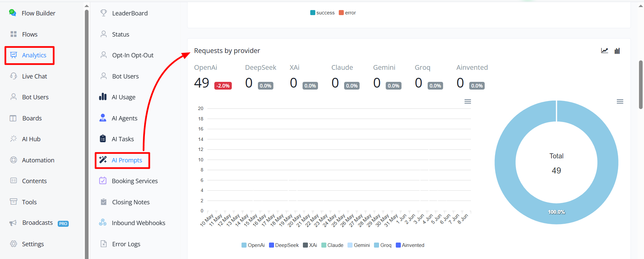644x259 pixels.
Task: Toggle the error legend color swatch
Action: [x=341, y=13]
